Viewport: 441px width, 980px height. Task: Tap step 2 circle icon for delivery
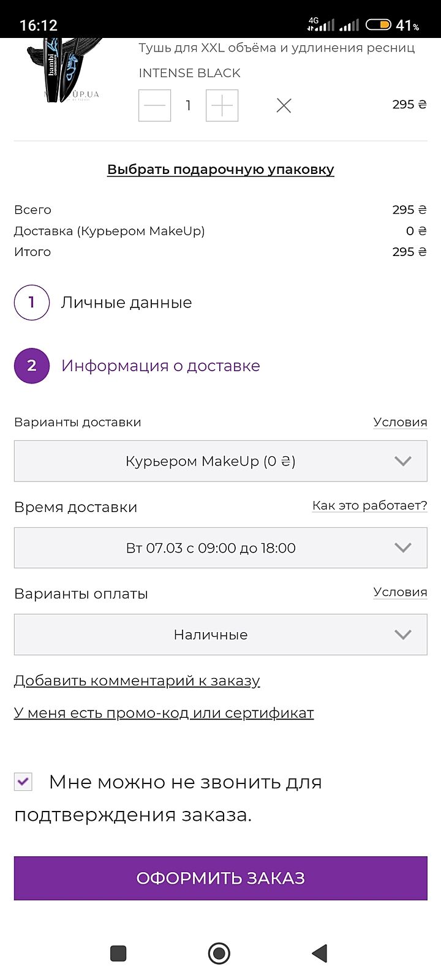click(x=32, y=366)
